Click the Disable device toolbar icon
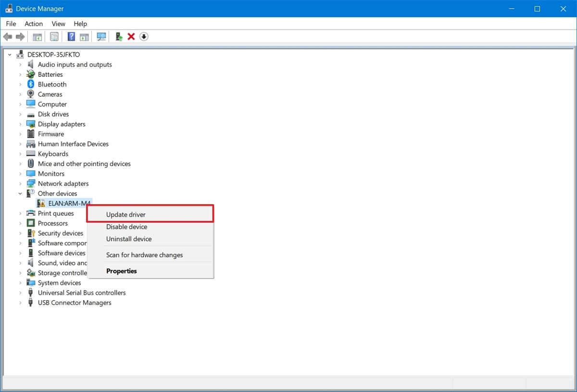Viewport: 577px width, 392px height. 143,37
